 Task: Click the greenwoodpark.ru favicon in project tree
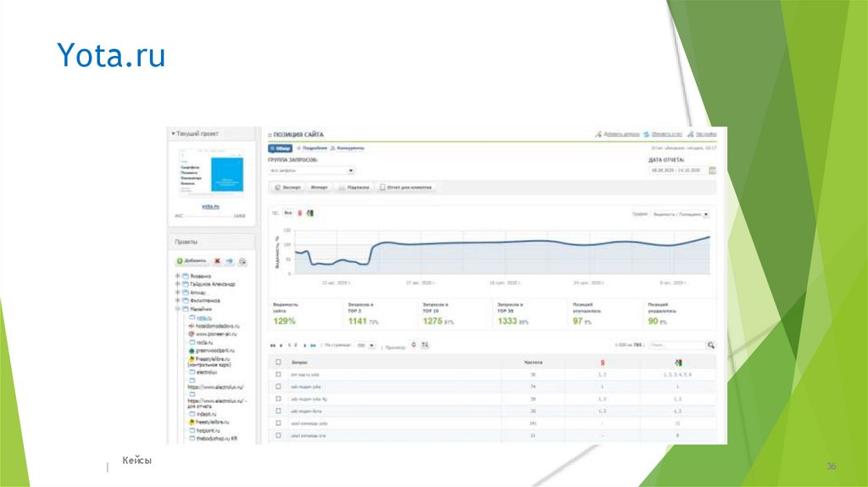coord(192,350)
